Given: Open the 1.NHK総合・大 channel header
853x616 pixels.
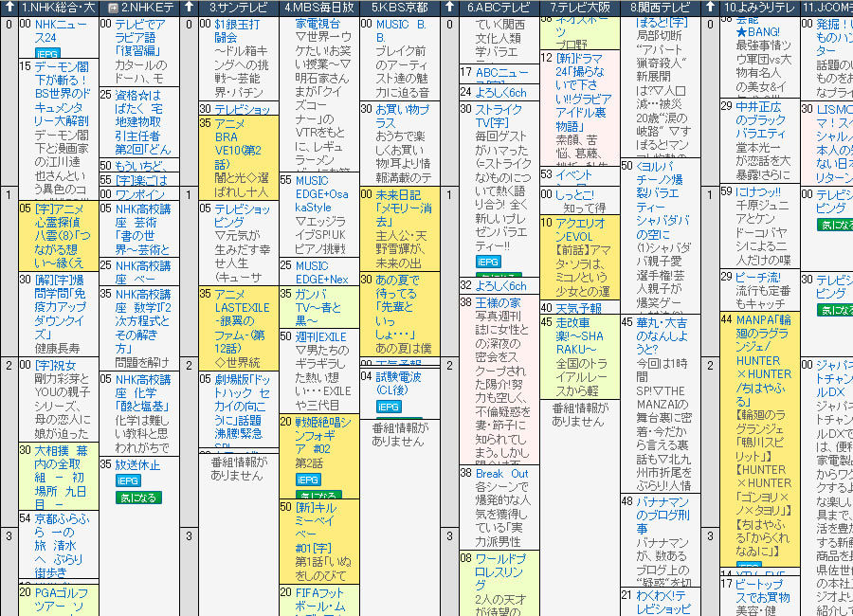Looking at the screenshot, I should pyautogui.click(x=58, y=8).
